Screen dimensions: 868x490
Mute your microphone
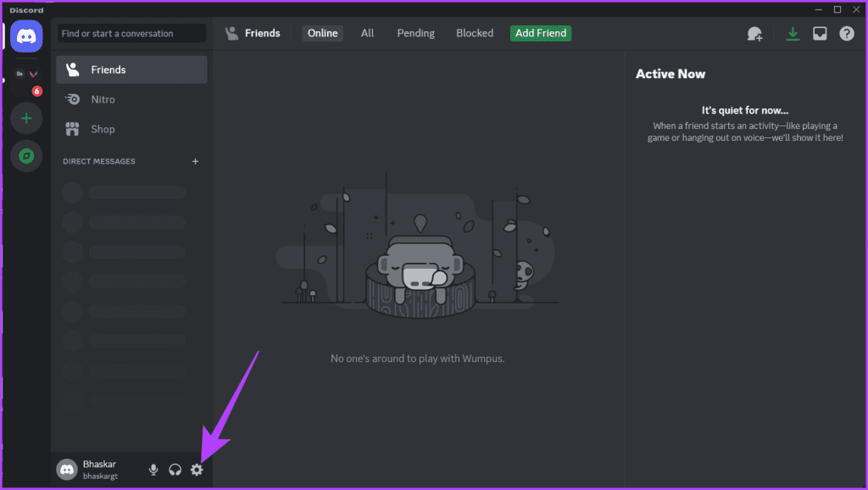[x=153, y=469]
